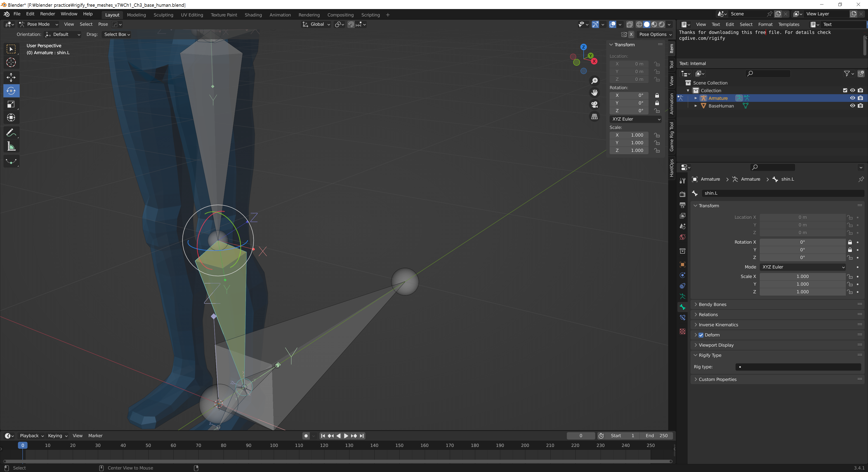Open Bone Constraints properties tab
The width and height of the screenshot is (868, 472).
tap(682, 318)
